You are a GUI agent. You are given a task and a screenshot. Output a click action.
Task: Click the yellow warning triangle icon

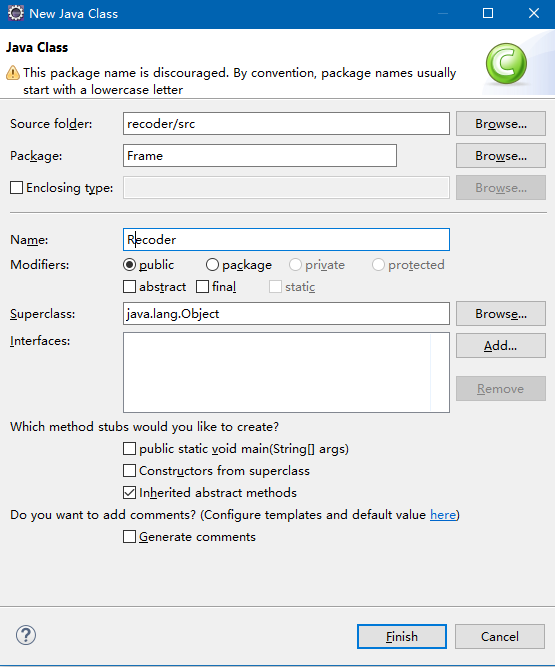(13, 73)
